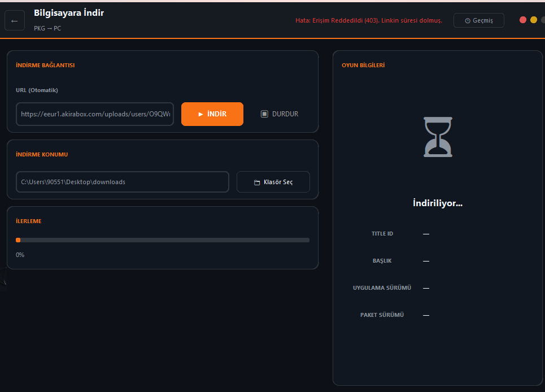Click the folder icon in Klasör Seç
Viewport: 545px width, 392px height.
pos(257,182)
